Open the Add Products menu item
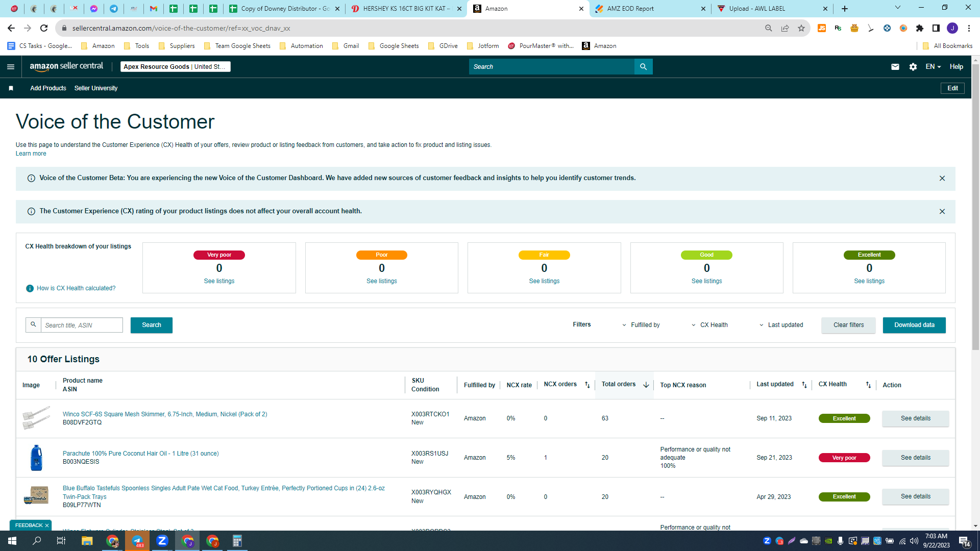The image size is (980, 551). click(x=48, y=88)
